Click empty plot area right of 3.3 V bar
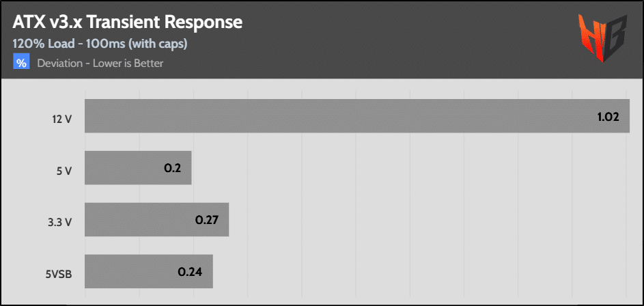The height and width of the screenshot is (306, 644). [429, 219]
